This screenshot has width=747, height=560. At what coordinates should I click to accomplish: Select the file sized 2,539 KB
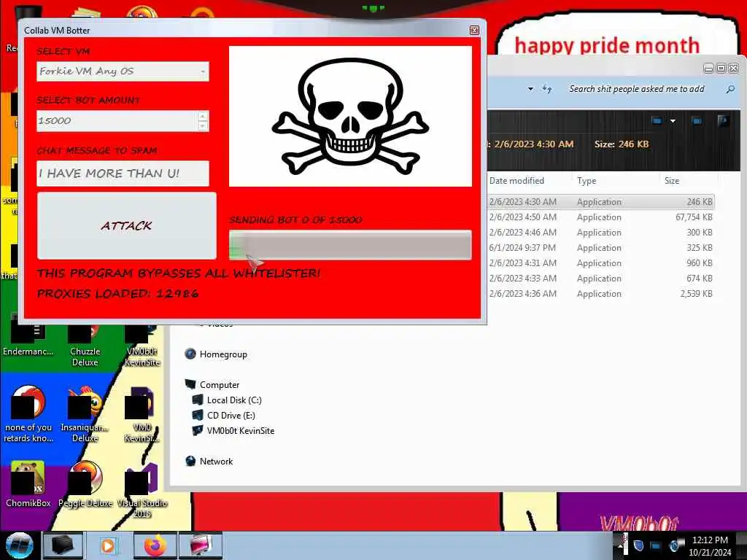(601, 294)
